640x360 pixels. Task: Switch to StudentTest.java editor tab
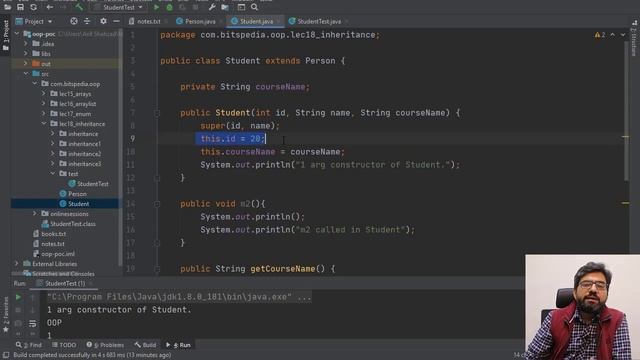pos(318,21)
